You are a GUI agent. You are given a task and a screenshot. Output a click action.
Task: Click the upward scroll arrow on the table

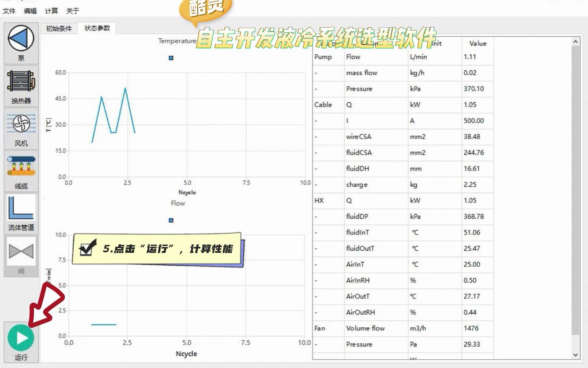[575, 41]
